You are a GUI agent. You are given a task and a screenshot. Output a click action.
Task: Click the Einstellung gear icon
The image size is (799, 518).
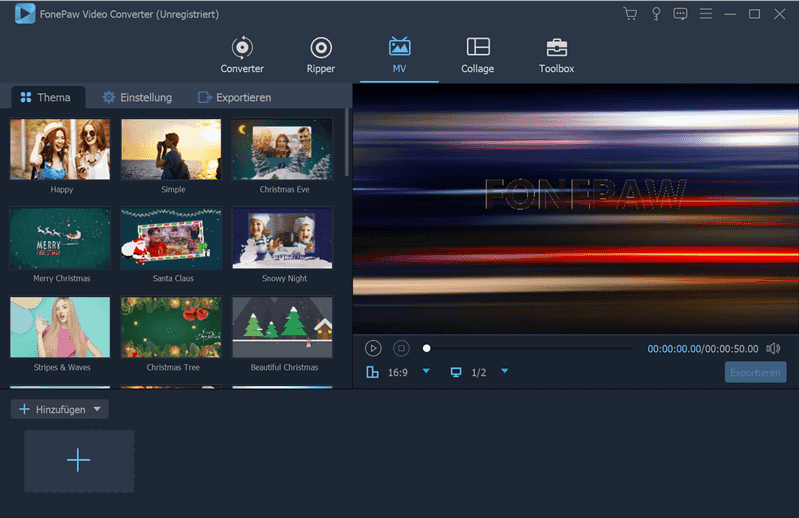(109, 97)
